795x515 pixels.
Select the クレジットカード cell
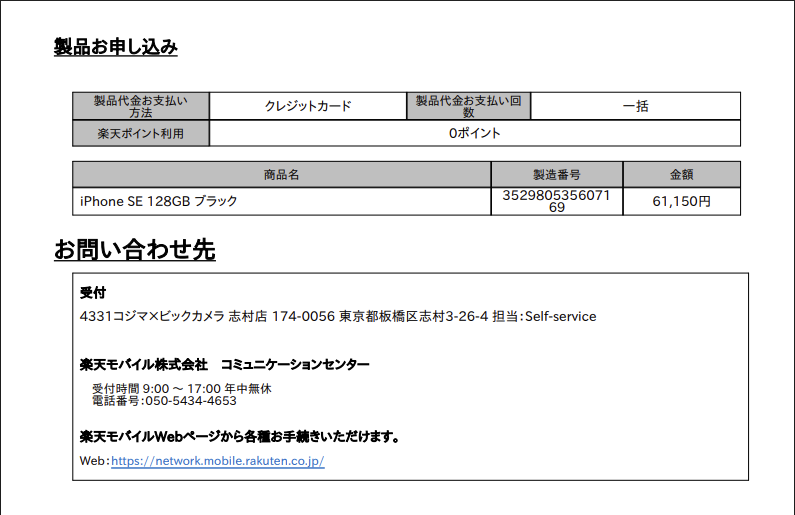[308, 106]
